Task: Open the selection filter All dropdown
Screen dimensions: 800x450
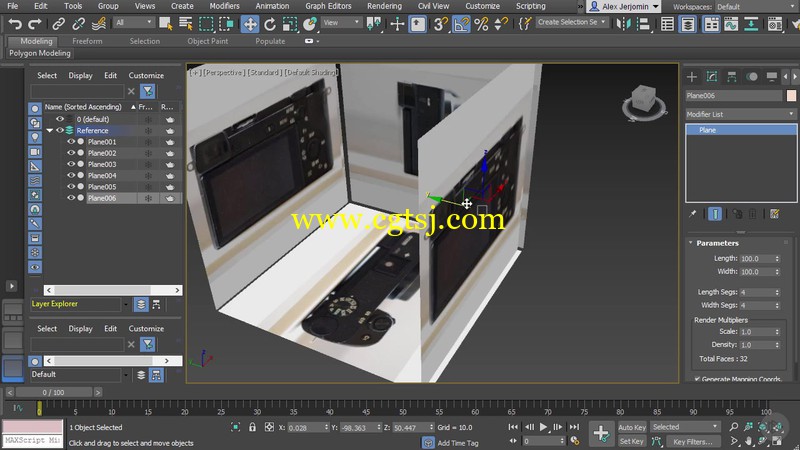Action: coord(134,22)
